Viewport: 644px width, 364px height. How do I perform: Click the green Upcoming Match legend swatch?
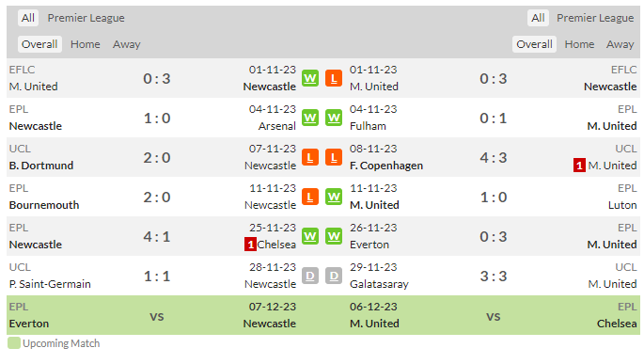14,343
